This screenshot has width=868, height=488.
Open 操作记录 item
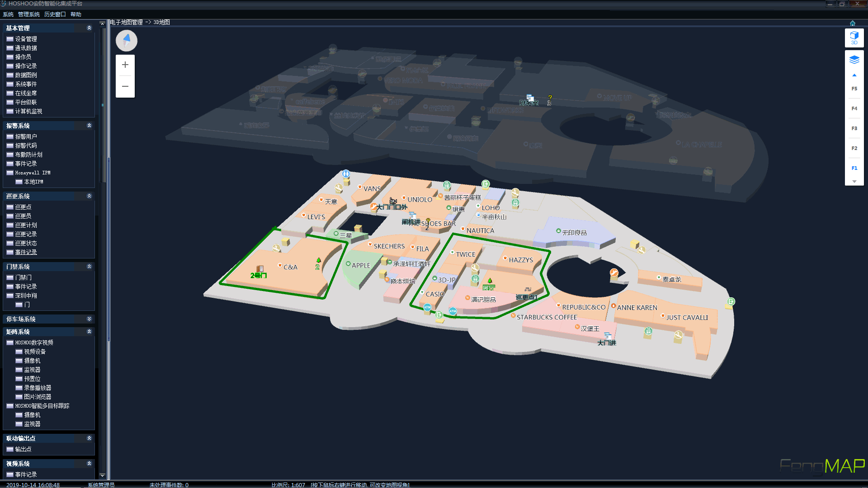point(26,66)
